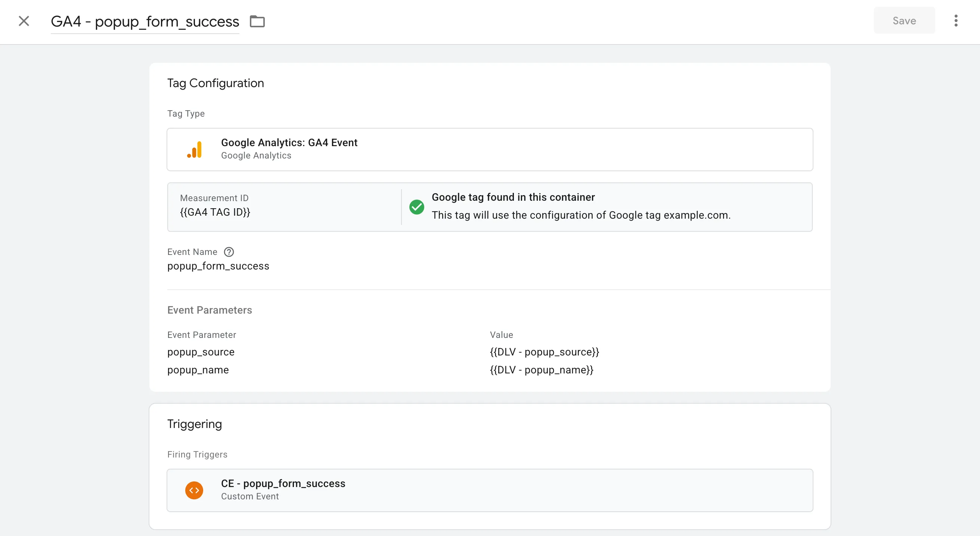Click the Triggering section heading
Viewport: 980px width, 536px height.
[195, 424]
